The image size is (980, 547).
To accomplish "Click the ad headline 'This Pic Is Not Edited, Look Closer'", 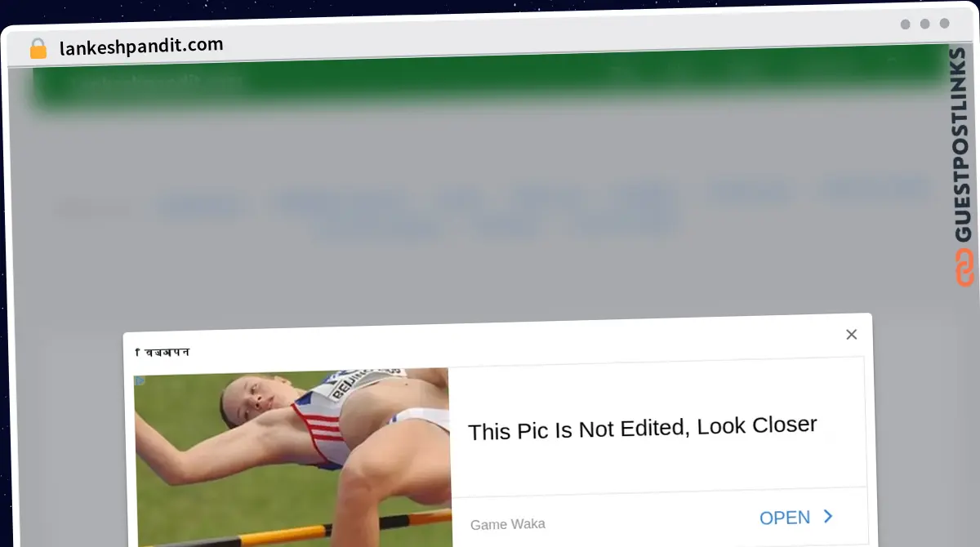I will [642, 428].
